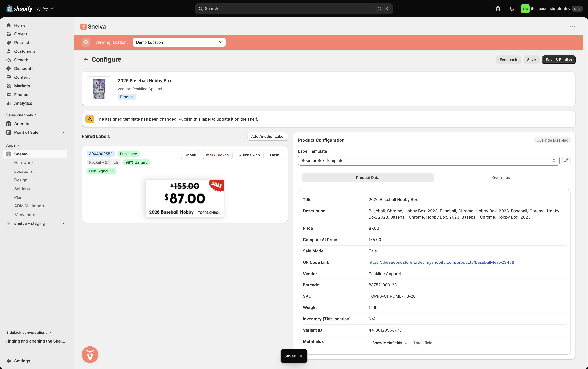Screen dimensions: 588x369
Task: Click the Markets globe icon
Action: pyautogui.click(x=9, y=86)
